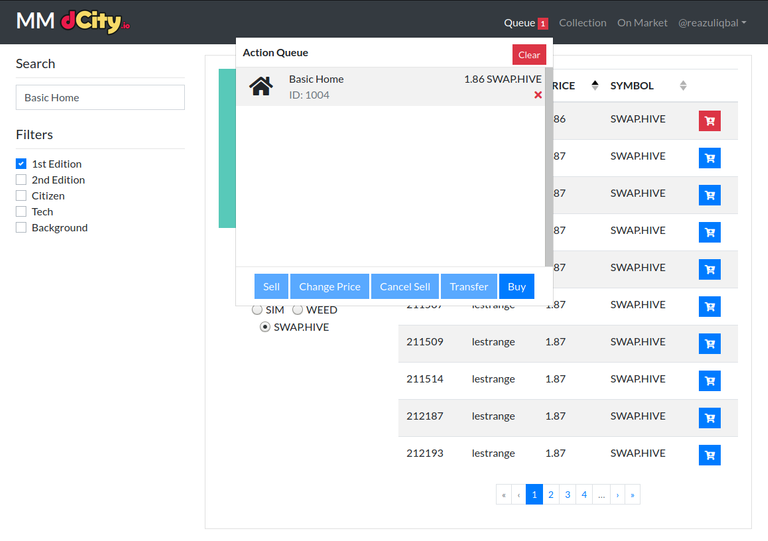Click the house icon of Basic Home
768x541 pixels.
pos(261,86)
